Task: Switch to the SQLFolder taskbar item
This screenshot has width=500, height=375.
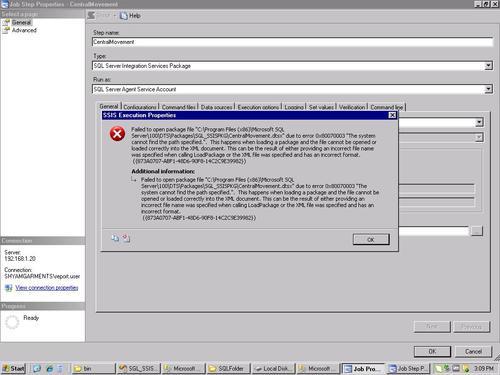Action: [229, 368]
